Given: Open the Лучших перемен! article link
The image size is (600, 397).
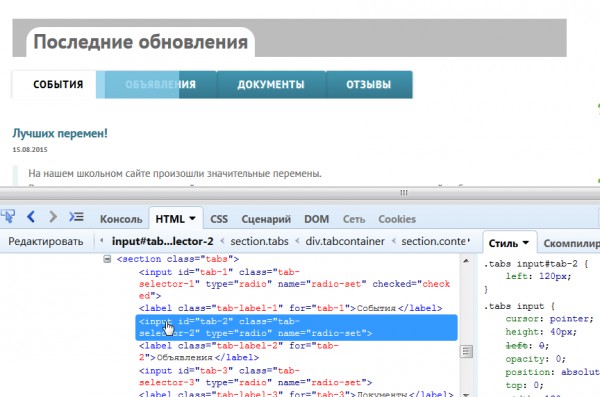Looking at the screenshot, I should click(60, 133).
